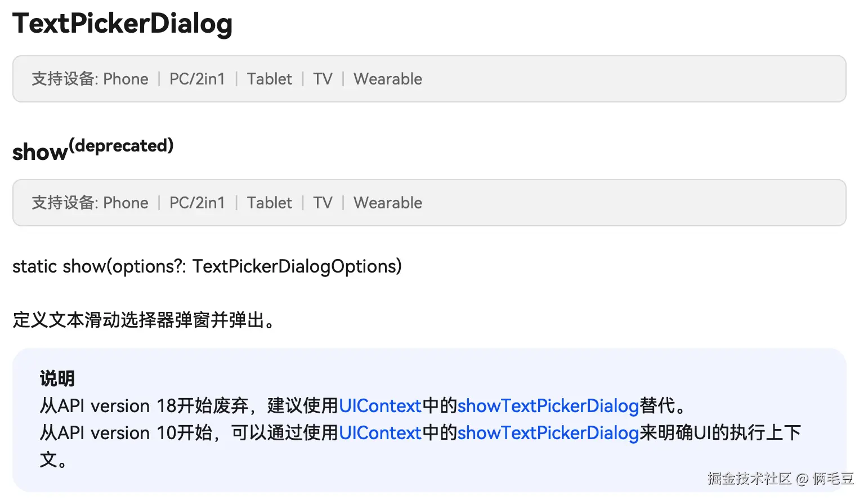Click Phone in the device bar under show(deprecated)

pyautogui.click(x=126, y=203)
